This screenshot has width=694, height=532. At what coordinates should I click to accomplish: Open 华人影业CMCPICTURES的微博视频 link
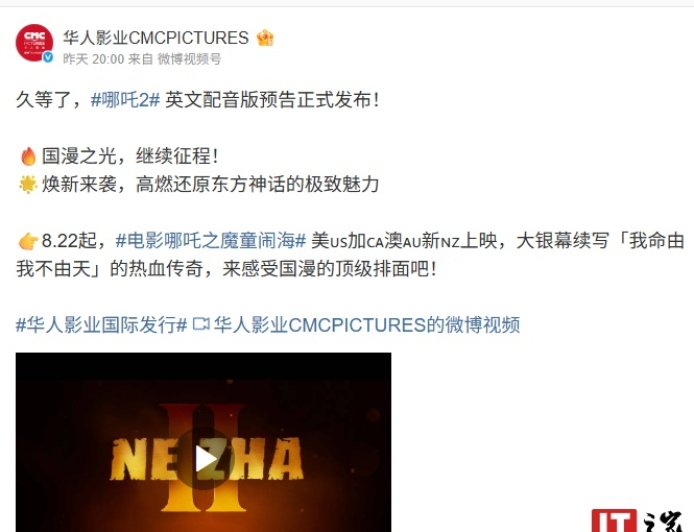[x=367, y=325]
